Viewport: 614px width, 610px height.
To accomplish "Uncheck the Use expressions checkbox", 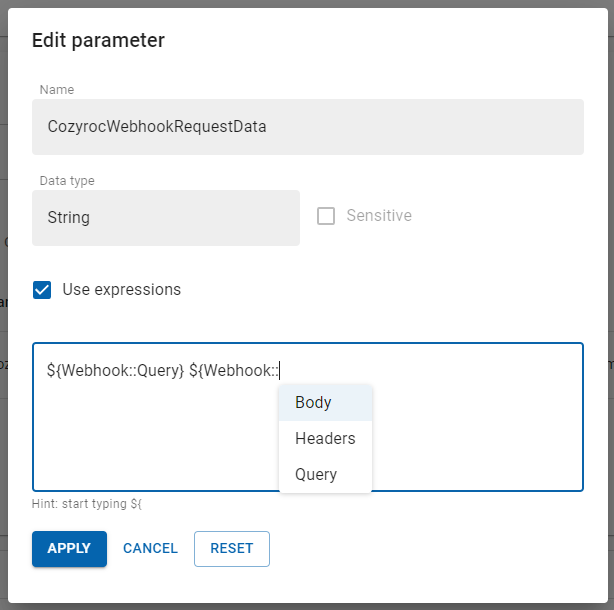I will (43, 290).
